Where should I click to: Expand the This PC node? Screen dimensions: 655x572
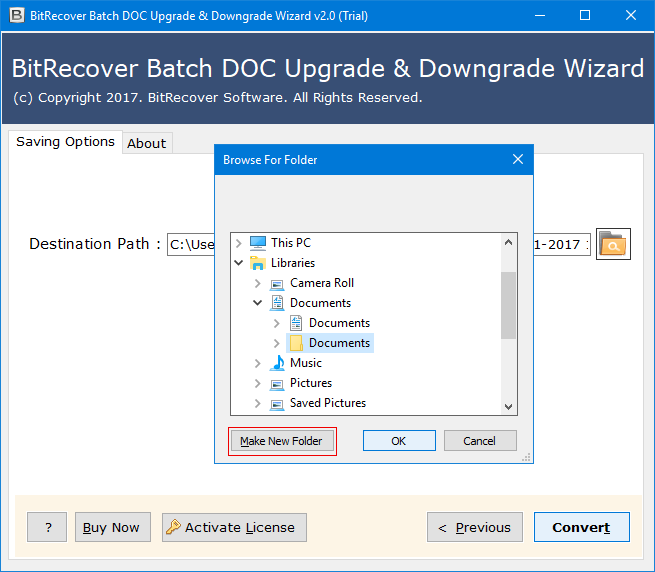coord(239,243)
